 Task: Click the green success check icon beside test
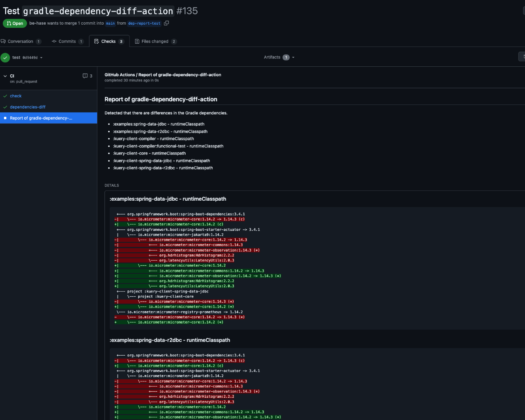click(5, 58)
